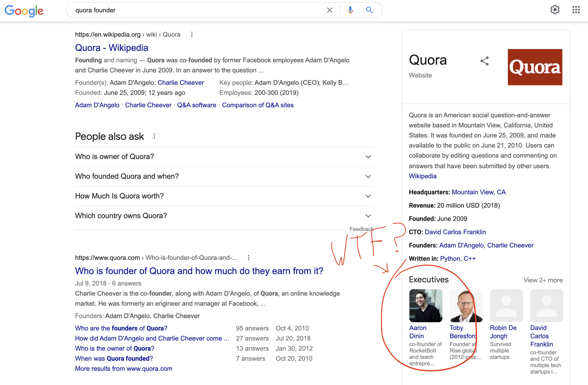The width and height of the screenshot is (588, 385).
Task: Click the Quora logo image
Action: 535,67
